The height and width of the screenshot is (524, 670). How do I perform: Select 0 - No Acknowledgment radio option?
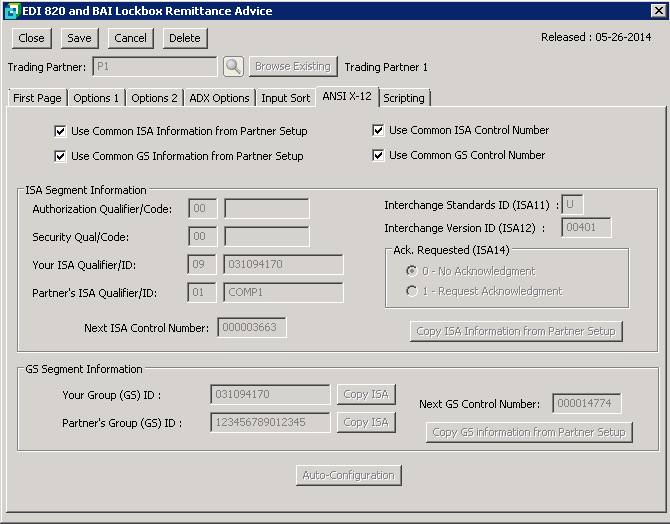coord(412,271)
